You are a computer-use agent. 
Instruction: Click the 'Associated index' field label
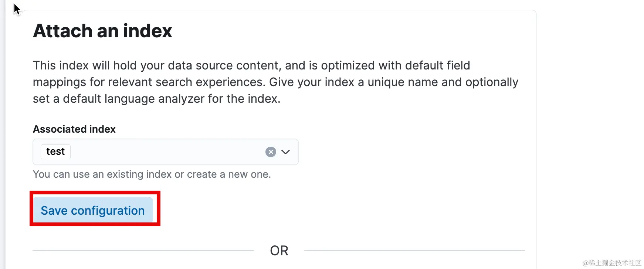(74, 129)
